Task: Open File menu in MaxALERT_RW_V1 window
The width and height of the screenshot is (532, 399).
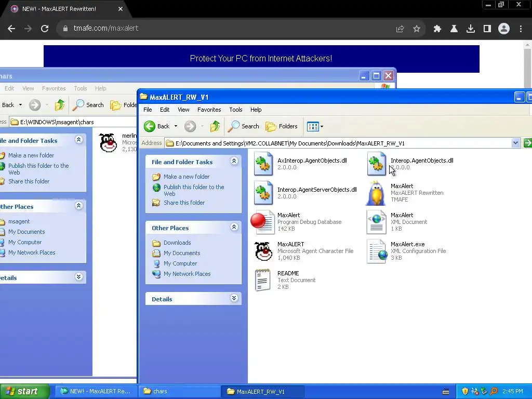Action: (x=148, y=110)
